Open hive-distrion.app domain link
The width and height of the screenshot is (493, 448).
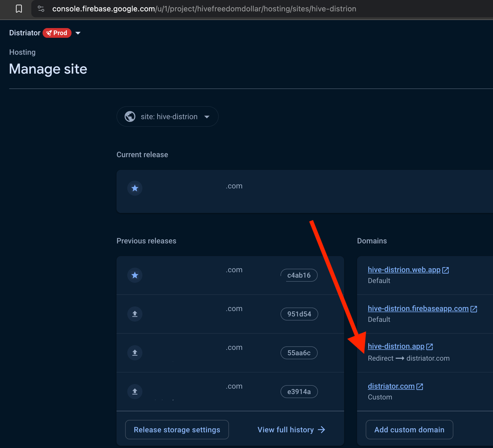pos(396,346)
